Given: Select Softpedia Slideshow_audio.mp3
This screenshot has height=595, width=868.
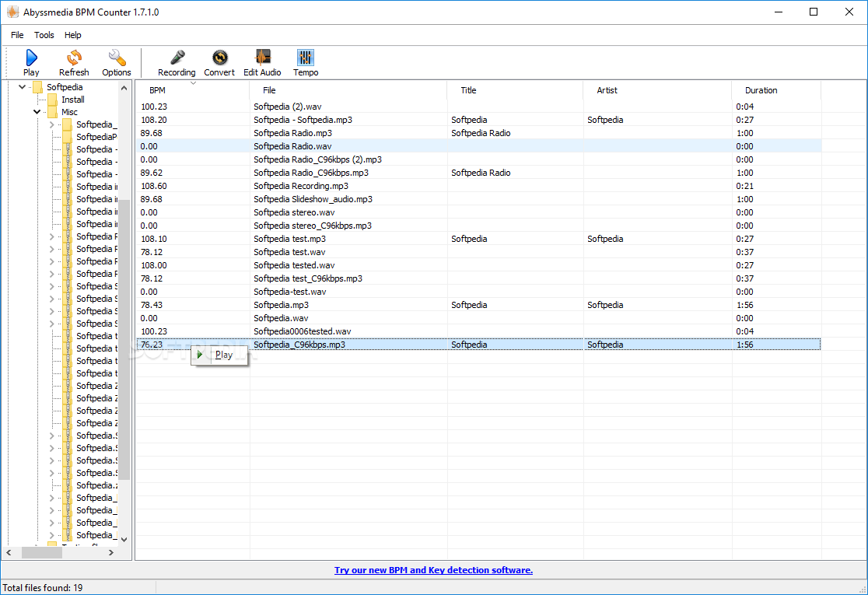Looking at the screenshot, I should tap(313, 199).
